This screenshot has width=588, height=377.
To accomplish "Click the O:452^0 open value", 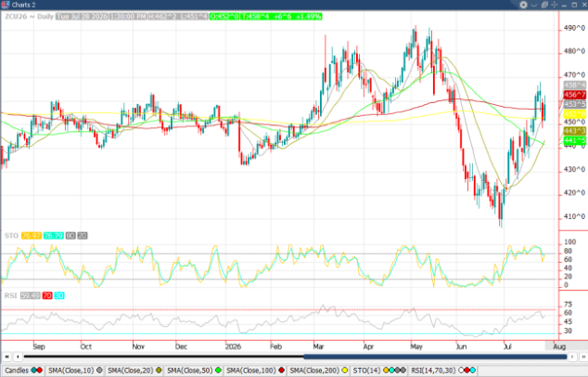I will click(224, 17).
